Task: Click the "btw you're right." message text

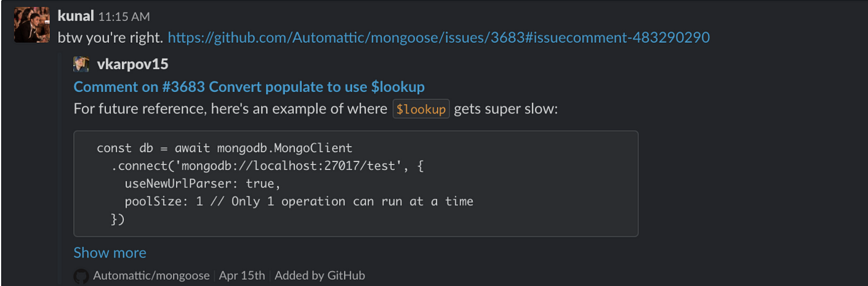Action: coord(111,38)
